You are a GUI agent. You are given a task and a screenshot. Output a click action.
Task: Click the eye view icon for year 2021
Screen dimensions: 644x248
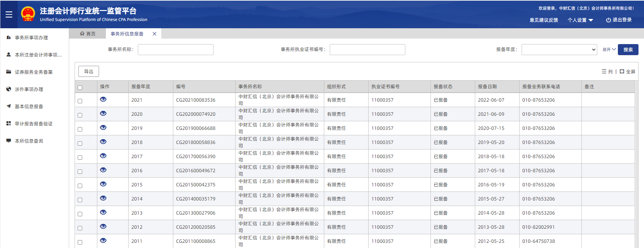103,99
